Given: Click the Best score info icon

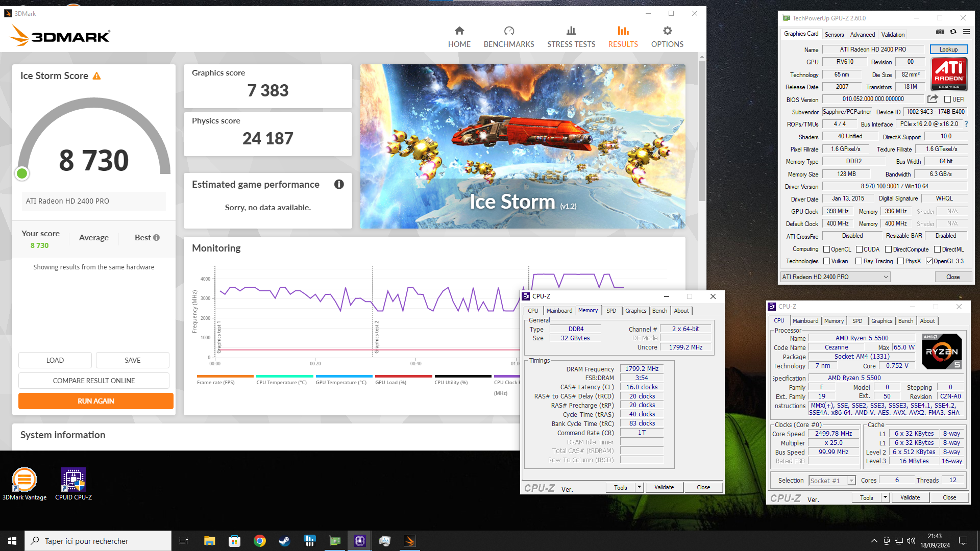Looking at the screenshot, I should 156,237.
